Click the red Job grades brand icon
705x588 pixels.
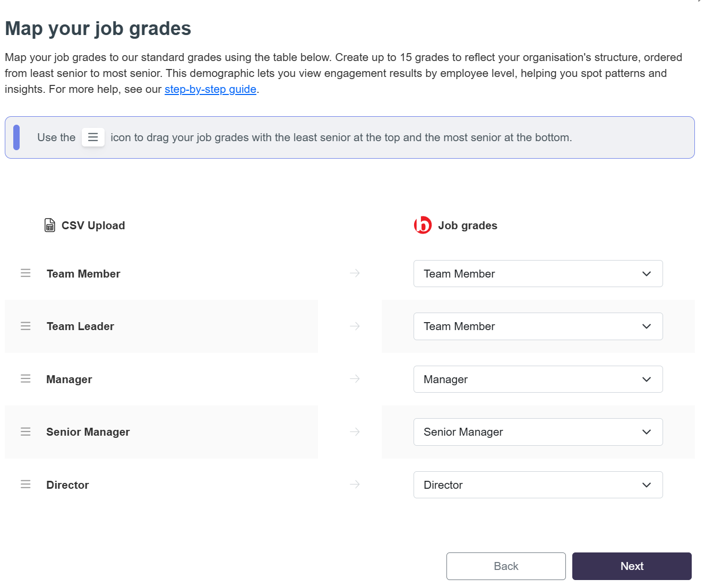point(422,225)
